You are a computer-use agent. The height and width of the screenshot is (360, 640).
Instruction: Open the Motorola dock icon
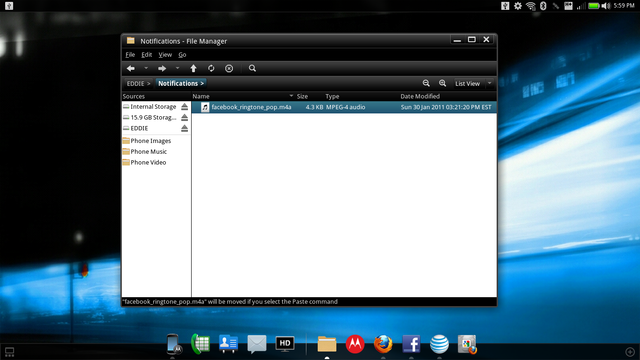point(355,344)
